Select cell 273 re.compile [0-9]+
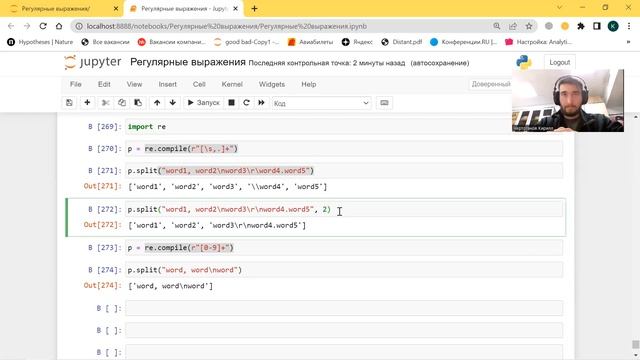This screenshot has height=360, width=640. 344,248
